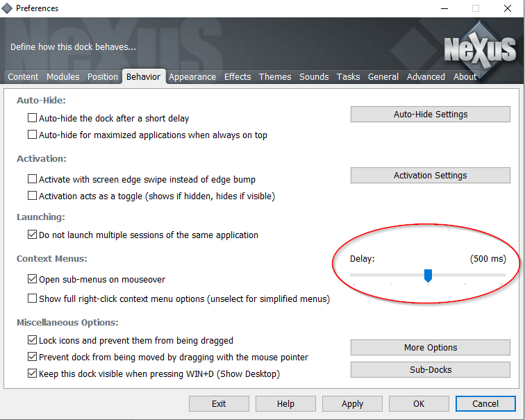This screenshot has width=525, height=420.
Task: Select the Advanced tab
Action: [x=426, y=77]
